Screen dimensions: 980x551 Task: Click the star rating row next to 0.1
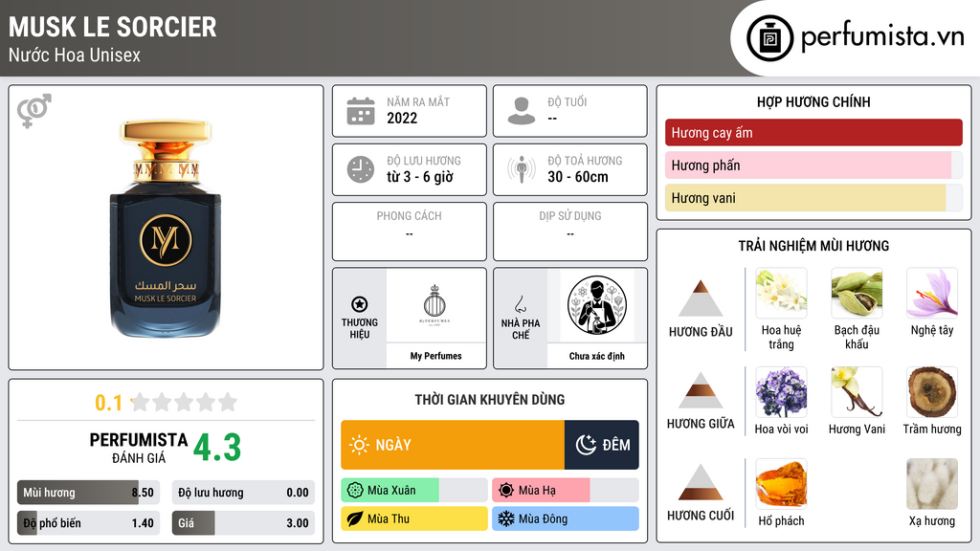pos(185,402)
